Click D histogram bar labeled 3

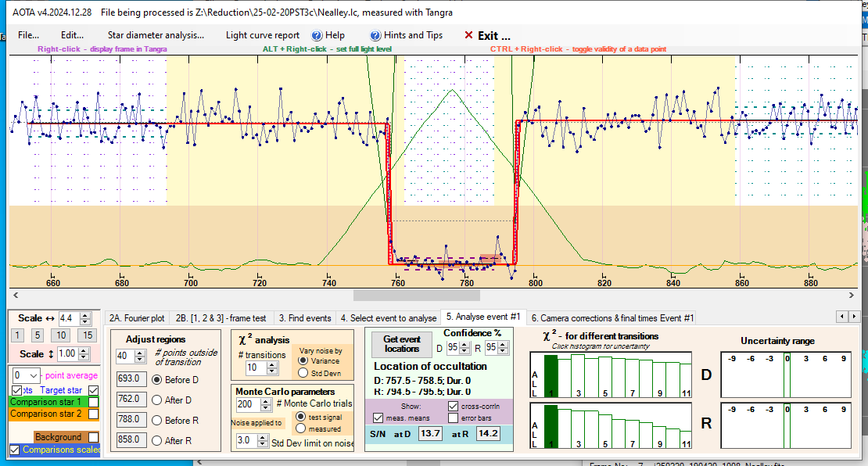pyautogui.click(x=578, y=376)
